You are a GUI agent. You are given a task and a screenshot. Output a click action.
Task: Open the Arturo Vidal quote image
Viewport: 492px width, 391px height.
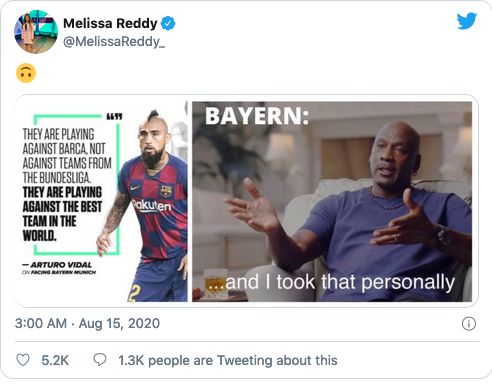pyautogui.click(x=102, y=202)
